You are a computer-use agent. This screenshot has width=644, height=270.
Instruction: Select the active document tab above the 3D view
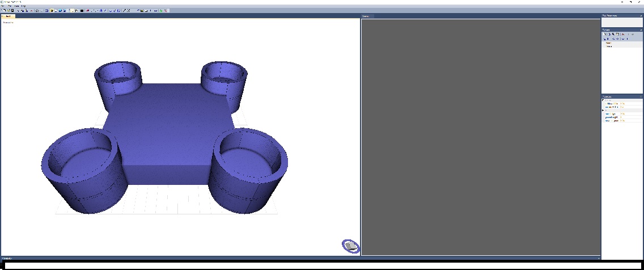(8, 16)
